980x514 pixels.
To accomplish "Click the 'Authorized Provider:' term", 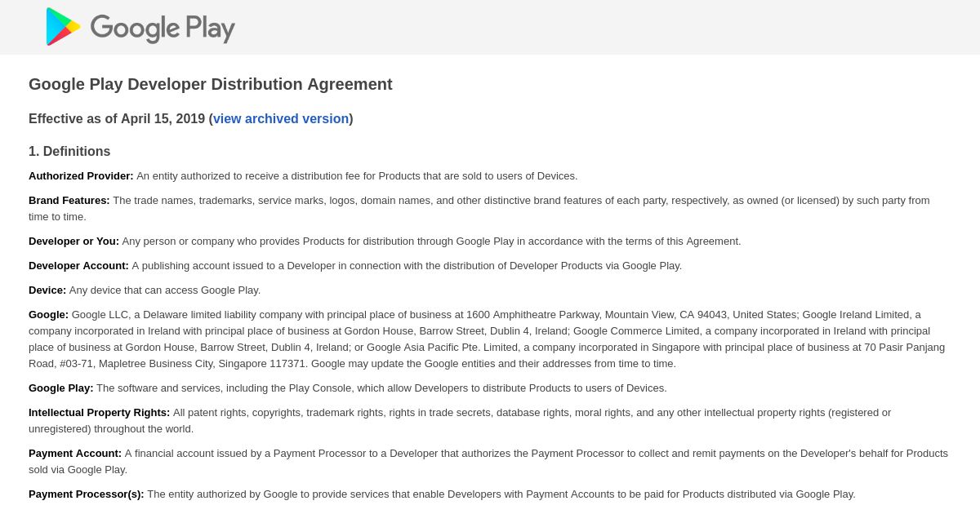I will (81, 176).
